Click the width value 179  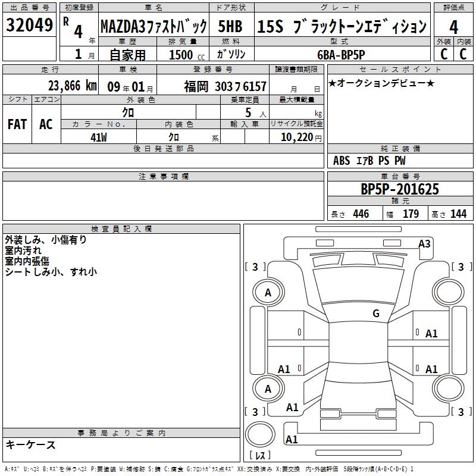click(x=411, y=214)
